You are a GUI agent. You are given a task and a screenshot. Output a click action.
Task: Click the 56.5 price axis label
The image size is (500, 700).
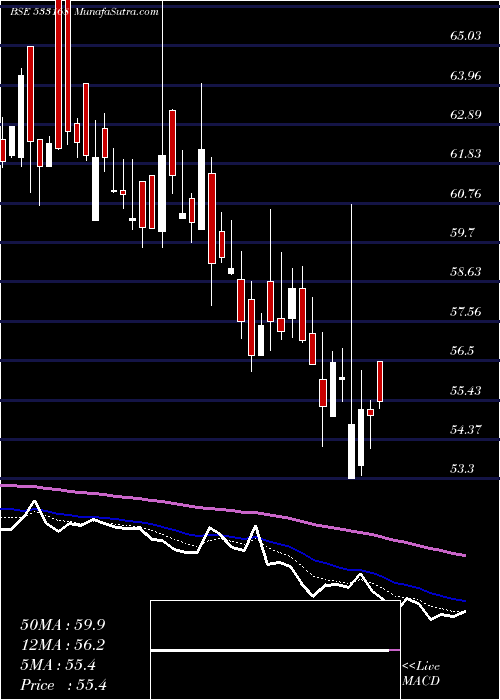(x=462, y=351)
